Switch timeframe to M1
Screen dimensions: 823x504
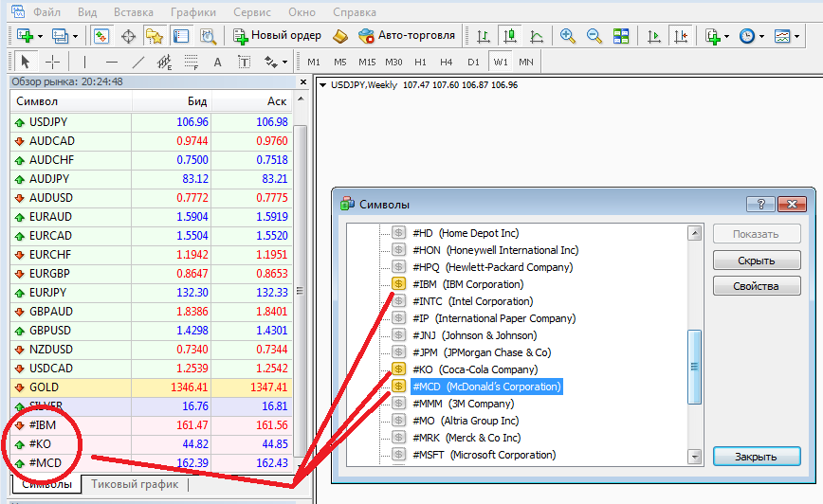coord(314,62)
